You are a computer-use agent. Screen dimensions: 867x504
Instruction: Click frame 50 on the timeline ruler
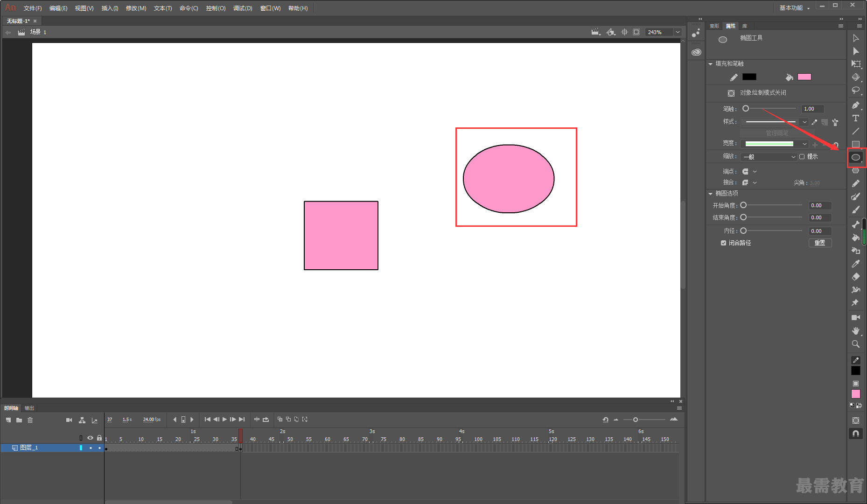[290, 439]
